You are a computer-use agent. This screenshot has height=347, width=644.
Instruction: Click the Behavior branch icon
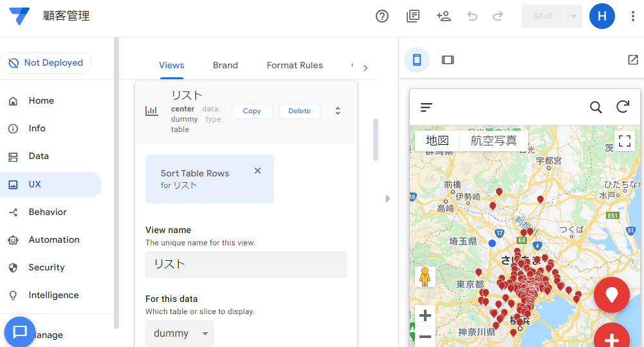pos(13,212)
